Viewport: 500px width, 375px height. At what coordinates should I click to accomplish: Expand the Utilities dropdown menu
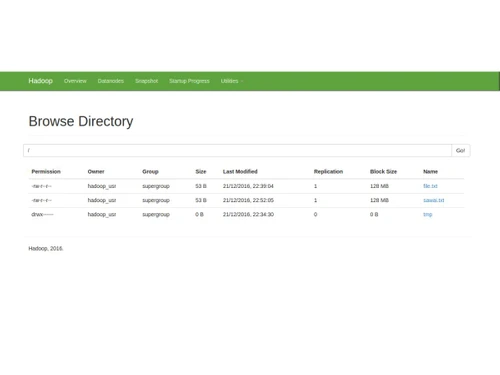click(x=232, y=81)
